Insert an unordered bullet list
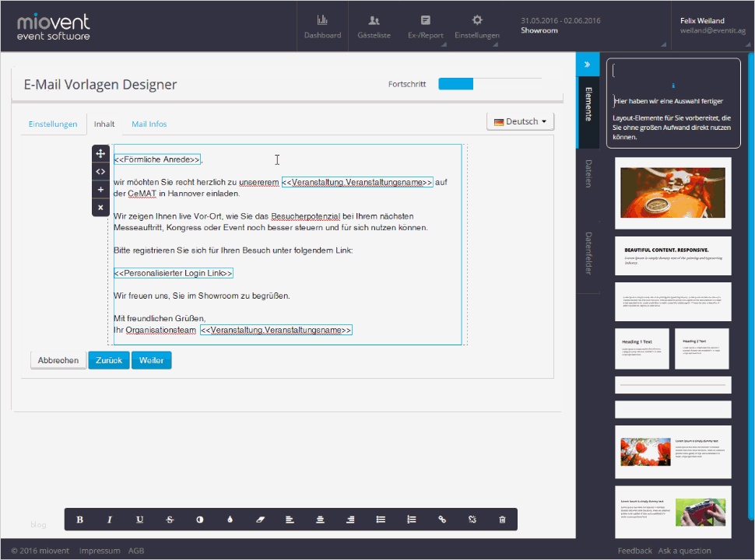Viewport: 755px width, 560px height. point(381,520)
